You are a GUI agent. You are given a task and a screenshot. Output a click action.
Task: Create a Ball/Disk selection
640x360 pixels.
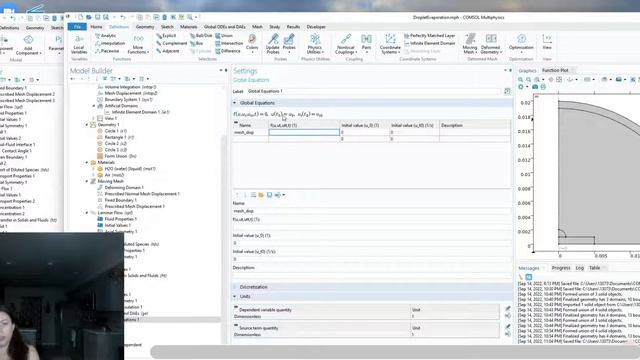pos(201,36)
